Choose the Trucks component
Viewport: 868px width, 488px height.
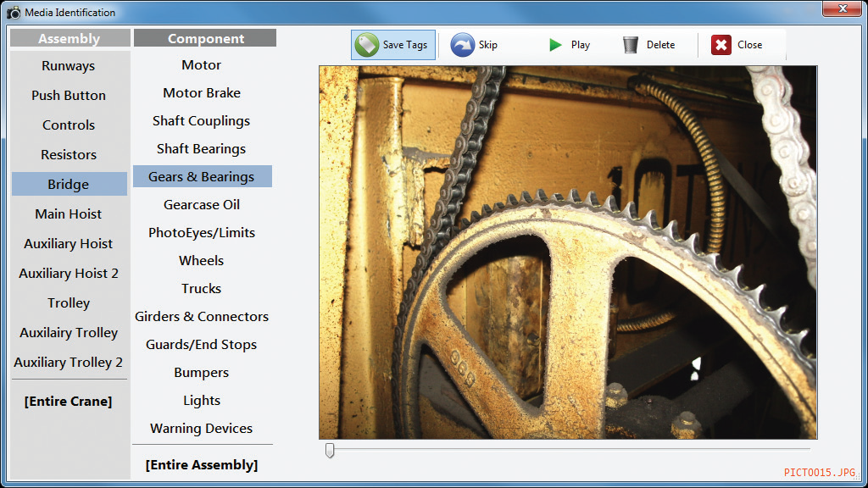[202, 288]
